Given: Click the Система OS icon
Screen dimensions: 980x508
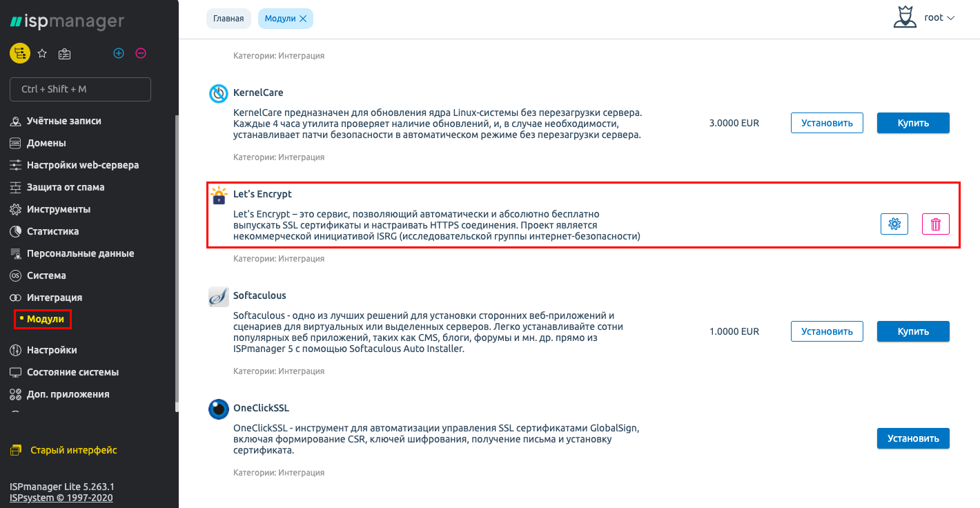Looking at the screenshot, I should (x=15, y=275).
